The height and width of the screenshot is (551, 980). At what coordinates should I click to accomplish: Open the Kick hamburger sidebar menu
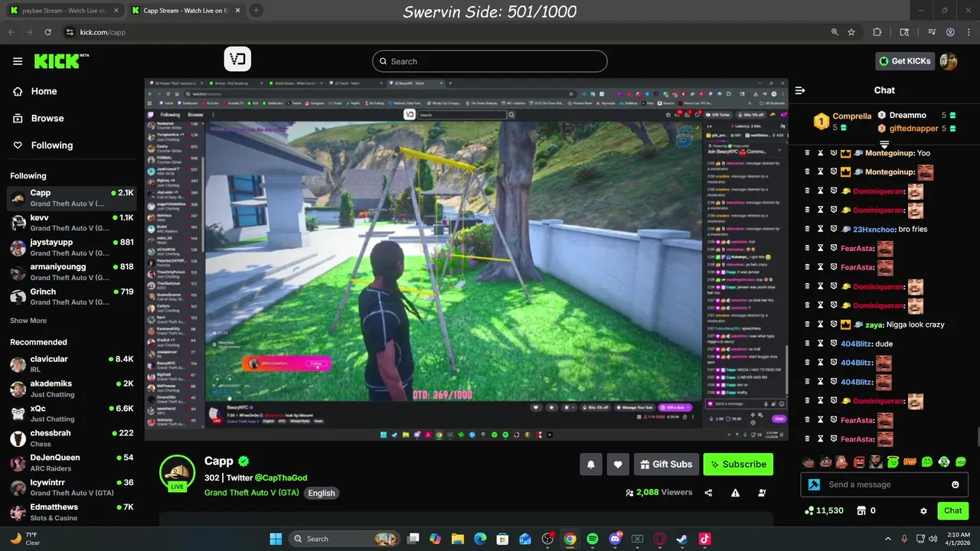pyautogui.click(x=18, y=61)
